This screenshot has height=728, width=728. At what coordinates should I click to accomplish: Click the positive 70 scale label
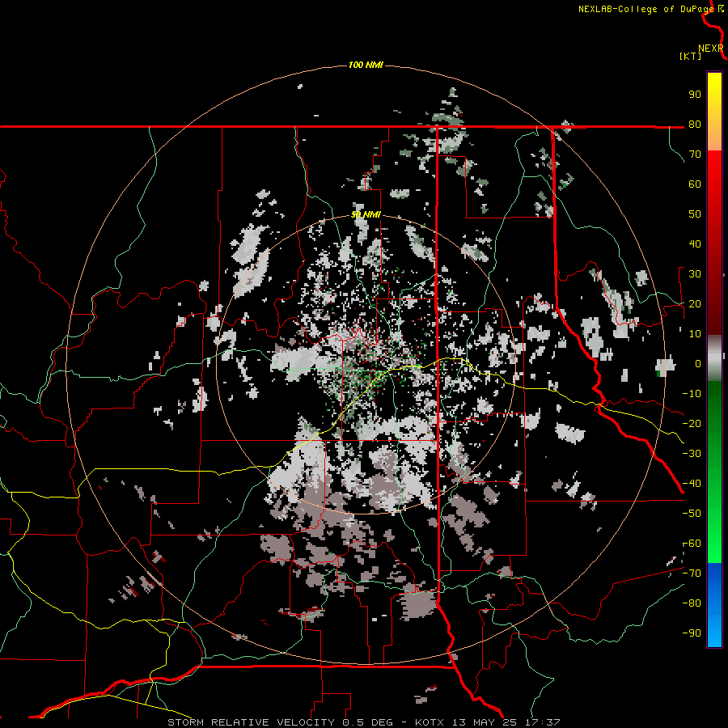(x=695, y=154)
